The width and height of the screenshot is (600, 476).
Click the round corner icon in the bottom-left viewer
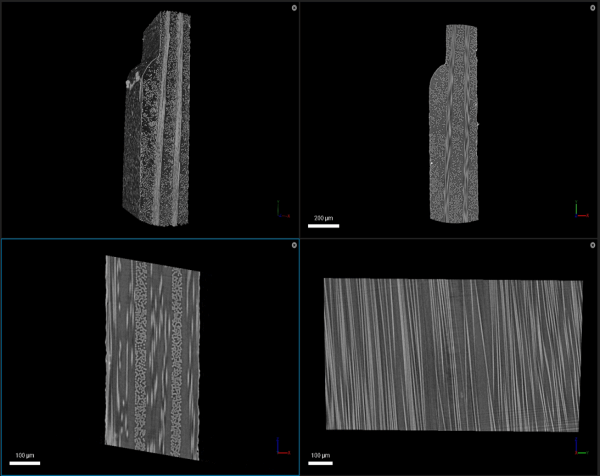pos(292,245)
